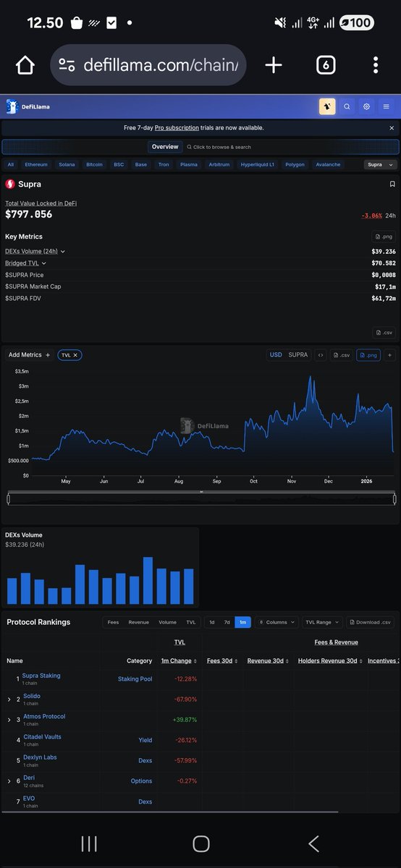Dismiss the Pro subscription banner
Viewport: 401px width, 868px height.
click(392, 128)
